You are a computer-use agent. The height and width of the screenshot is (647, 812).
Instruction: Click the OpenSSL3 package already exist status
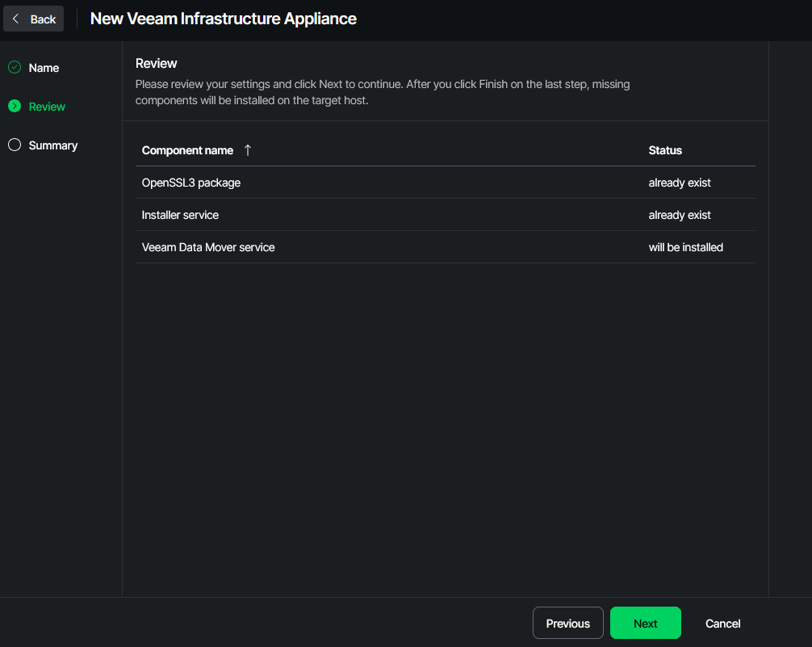[x=680, y=183]
